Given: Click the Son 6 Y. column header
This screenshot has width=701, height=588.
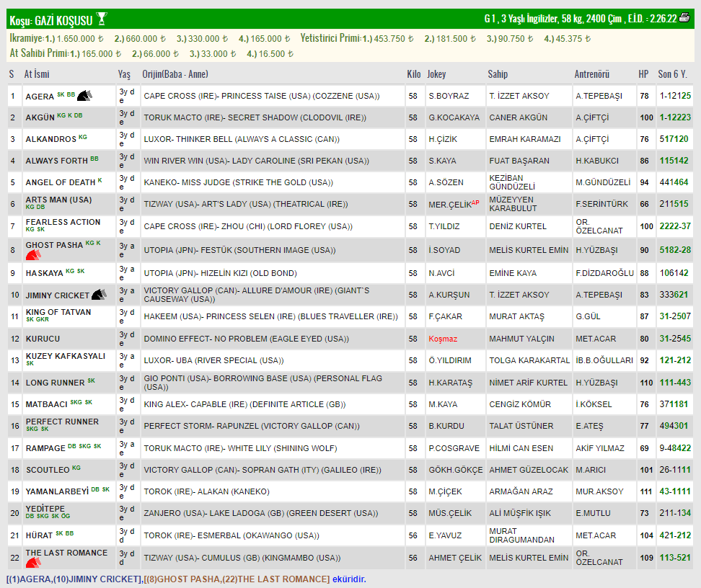Looking at the screenshot, I should click(672, 74).
